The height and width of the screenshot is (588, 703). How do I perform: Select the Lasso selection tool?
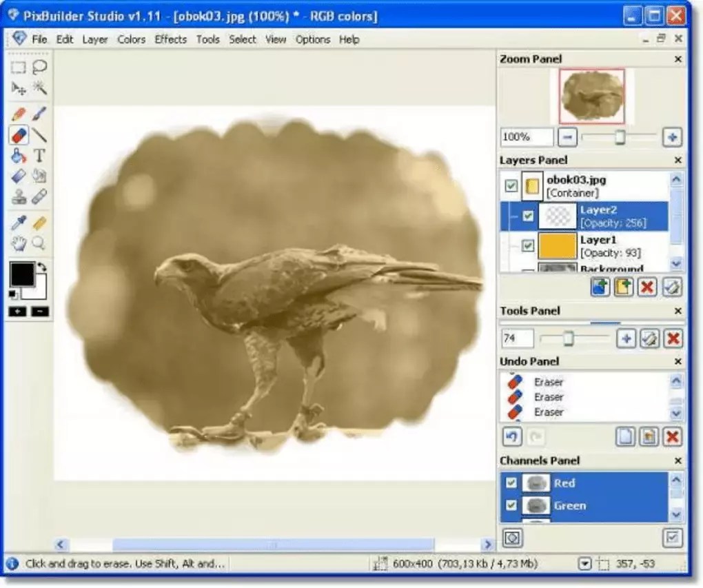39,66
